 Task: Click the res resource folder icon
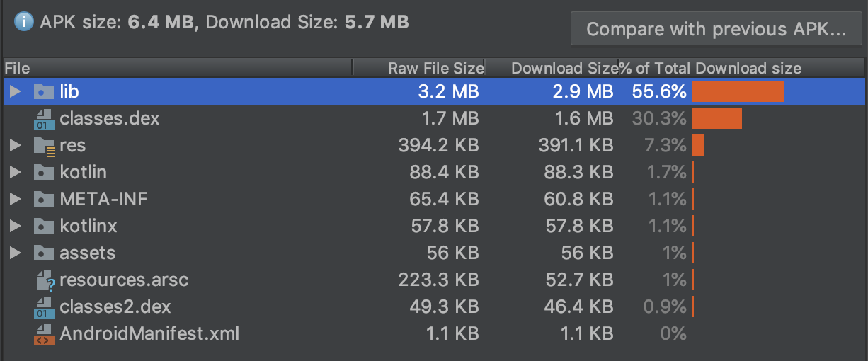pyautogui.click(x=44, y=146)
